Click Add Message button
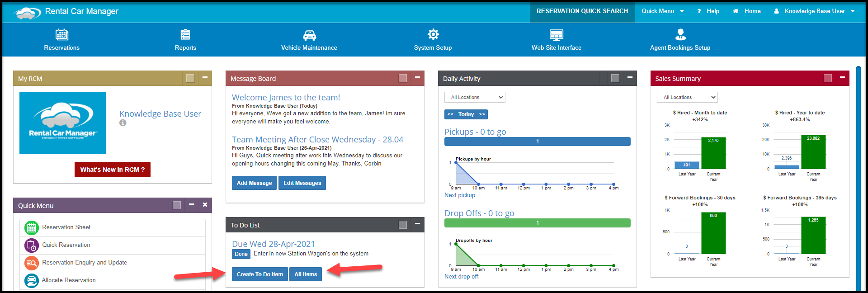868x293 pixels. point(254,183)
